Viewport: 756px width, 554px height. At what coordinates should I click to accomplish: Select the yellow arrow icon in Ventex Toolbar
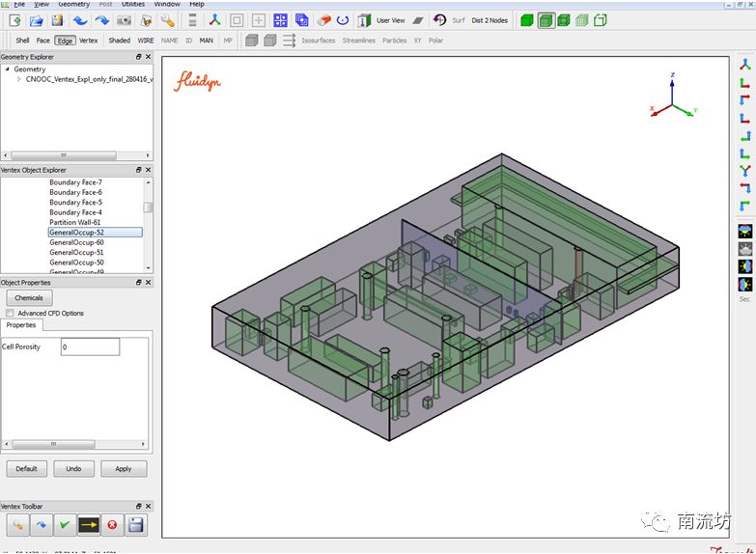[89, 525]
